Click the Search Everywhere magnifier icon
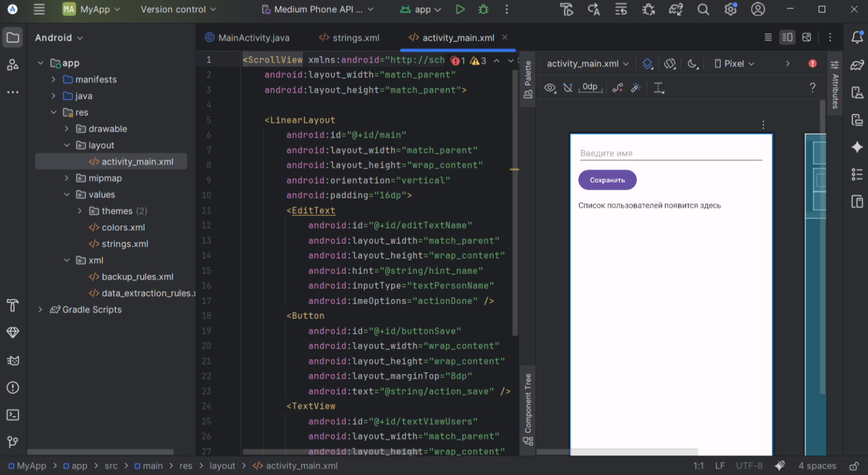This screenshot has height=475, width=868. point(704,9)
